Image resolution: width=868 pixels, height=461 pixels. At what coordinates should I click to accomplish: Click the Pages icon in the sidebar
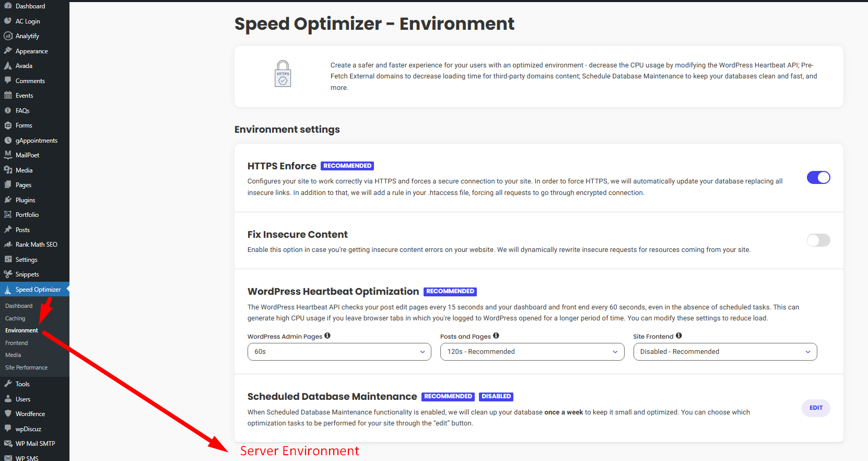[x=8, y=185]
